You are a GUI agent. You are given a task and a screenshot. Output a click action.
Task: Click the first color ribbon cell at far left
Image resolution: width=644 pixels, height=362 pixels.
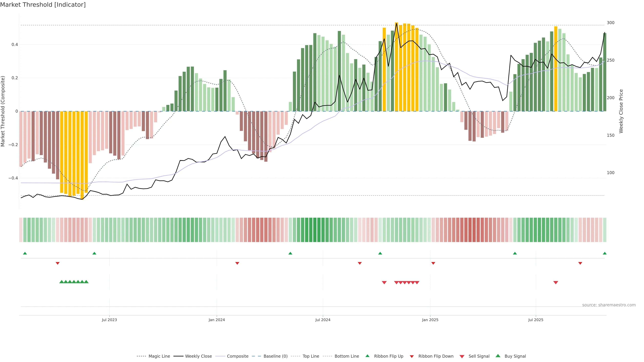[21, 230]
